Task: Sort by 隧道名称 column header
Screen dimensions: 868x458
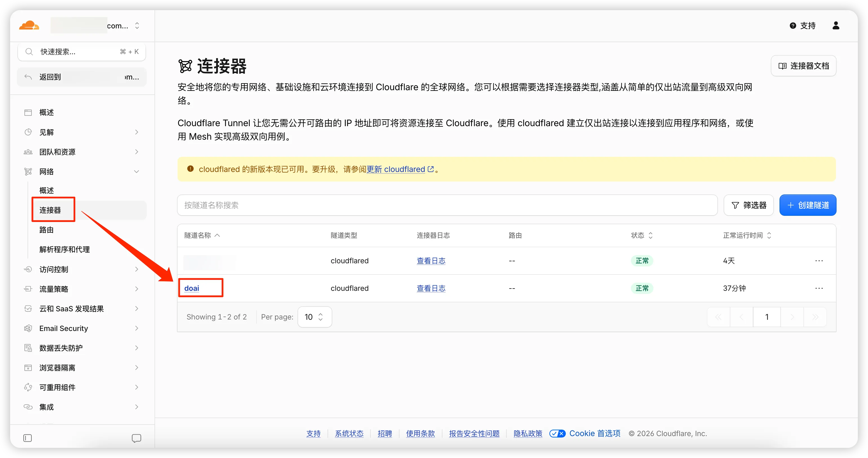Action: (x=202, y=235)
